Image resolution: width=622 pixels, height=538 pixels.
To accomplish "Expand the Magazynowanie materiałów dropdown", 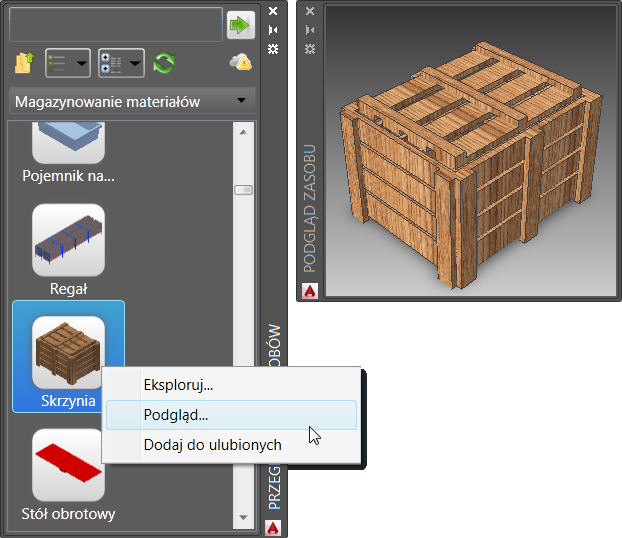I will pyautogui.click(x=132, y=101).
